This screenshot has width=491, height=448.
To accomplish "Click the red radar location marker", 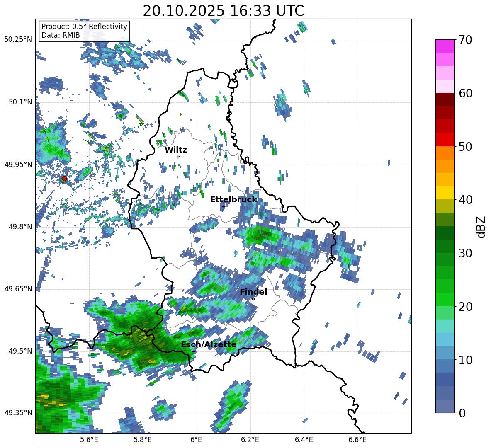I will tap(64, 179).
